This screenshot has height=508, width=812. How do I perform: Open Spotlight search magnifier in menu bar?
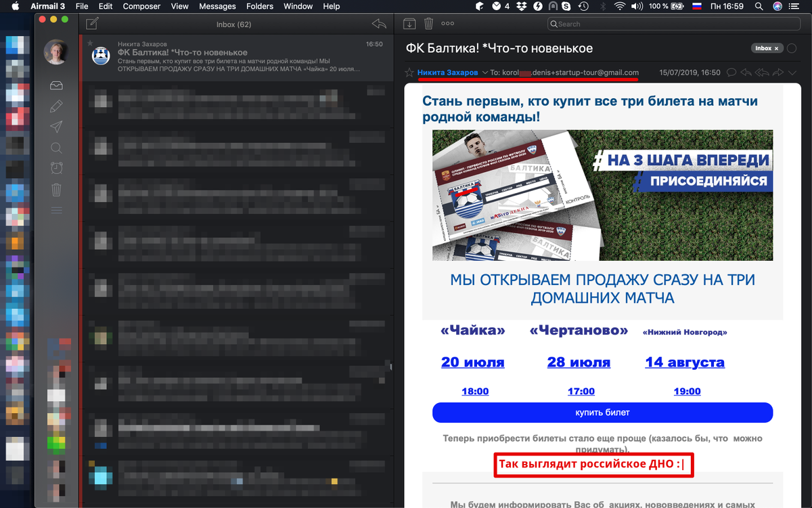(759, 6)
